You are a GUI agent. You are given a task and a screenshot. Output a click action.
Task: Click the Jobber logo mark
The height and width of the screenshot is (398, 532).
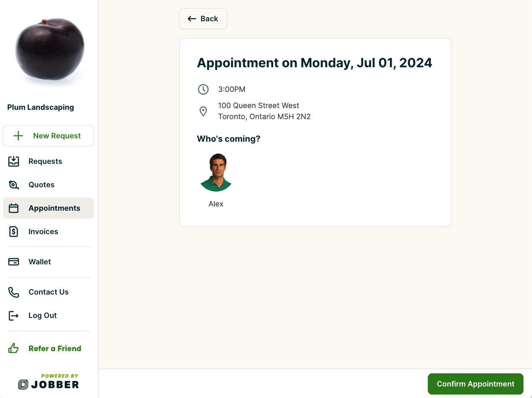click(x=23, y=384)
